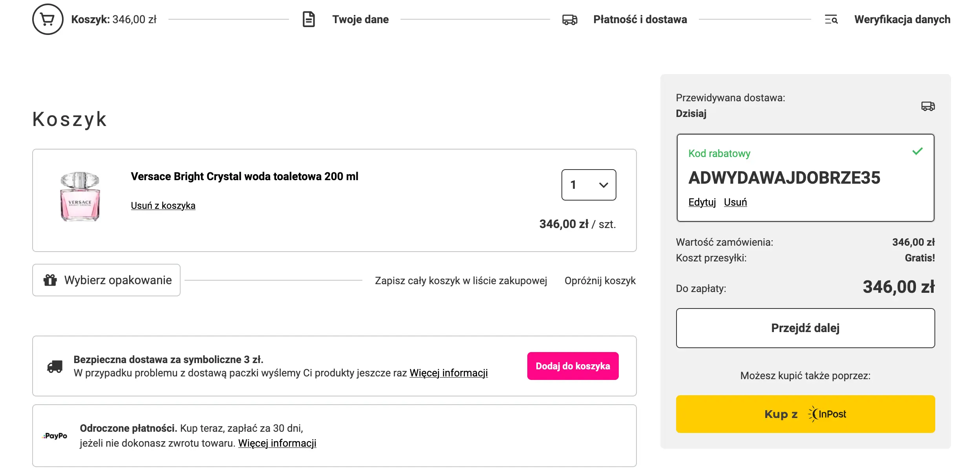Screen dimensions: 980x471
Task: Remove the discount code with Usuń
Action: pos(735,202)
